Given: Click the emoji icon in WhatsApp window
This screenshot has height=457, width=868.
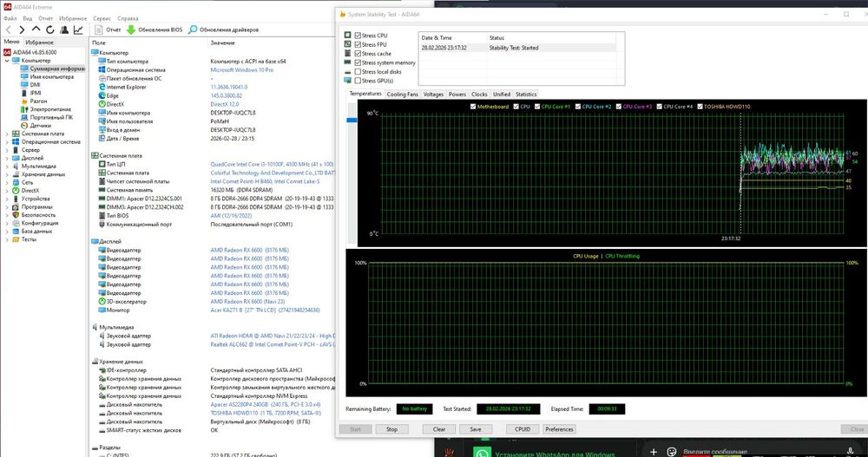Looking at the screenshot, I should click(x=672, y=452).
